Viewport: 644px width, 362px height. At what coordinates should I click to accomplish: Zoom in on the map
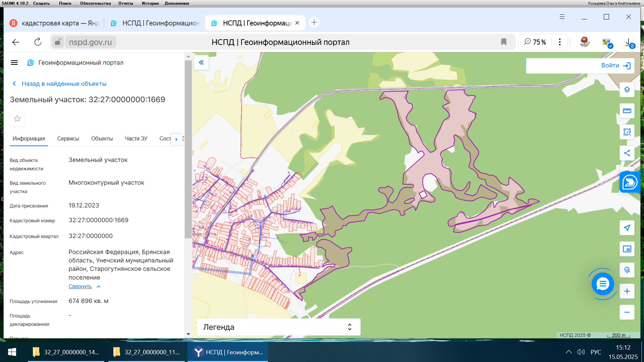(627, 291)
